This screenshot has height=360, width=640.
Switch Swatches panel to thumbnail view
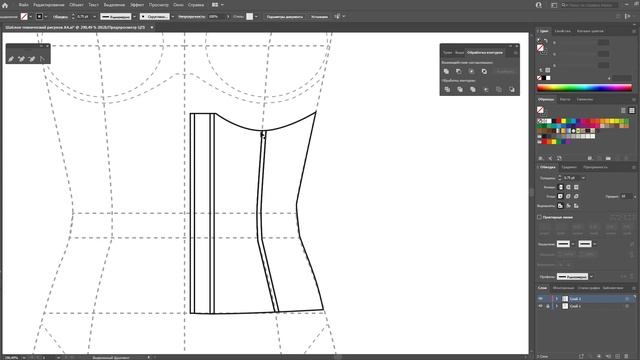632,110
